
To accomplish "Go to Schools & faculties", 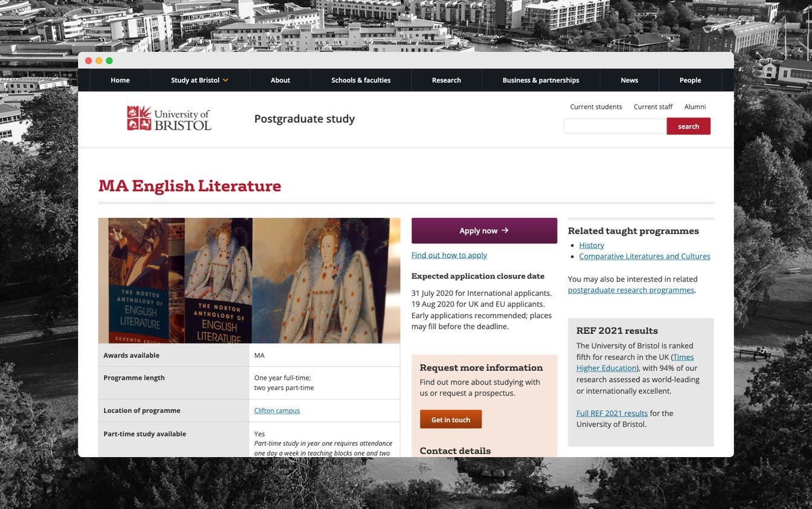I will 361,80.
